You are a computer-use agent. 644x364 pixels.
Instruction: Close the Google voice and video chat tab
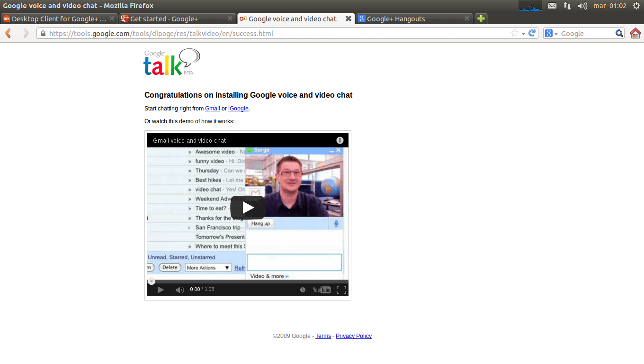coord(349,18)
